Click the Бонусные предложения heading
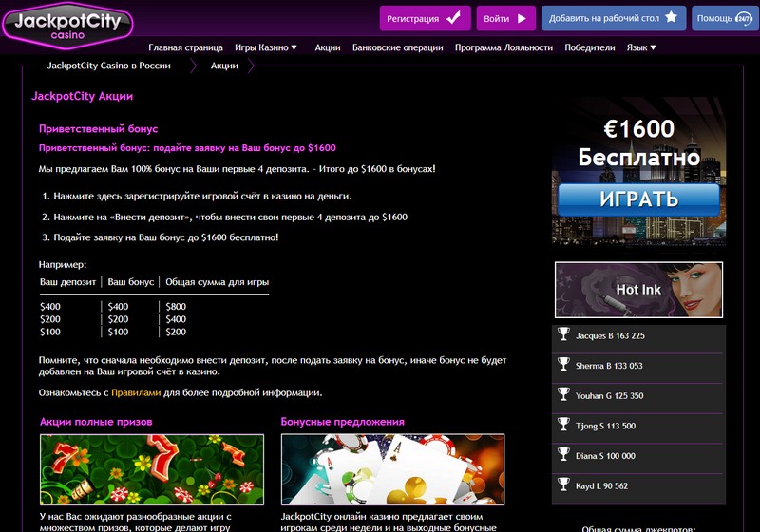The height and width of the screenshot is (532, 760). (342, 422)
